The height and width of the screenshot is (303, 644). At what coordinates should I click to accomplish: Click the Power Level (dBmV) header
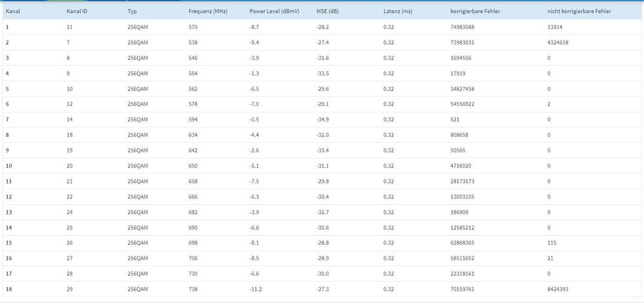point(274,12)
